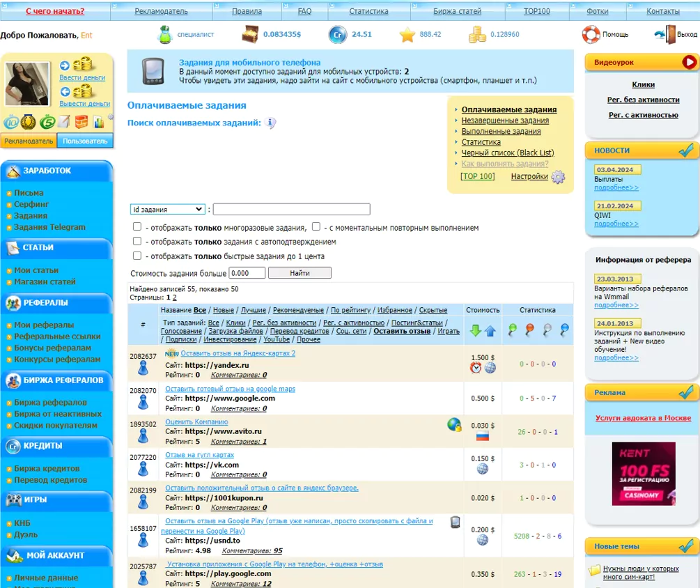Click the task cost minimum field
Screen dimensions: 700x588
click(x=247, y=273)
